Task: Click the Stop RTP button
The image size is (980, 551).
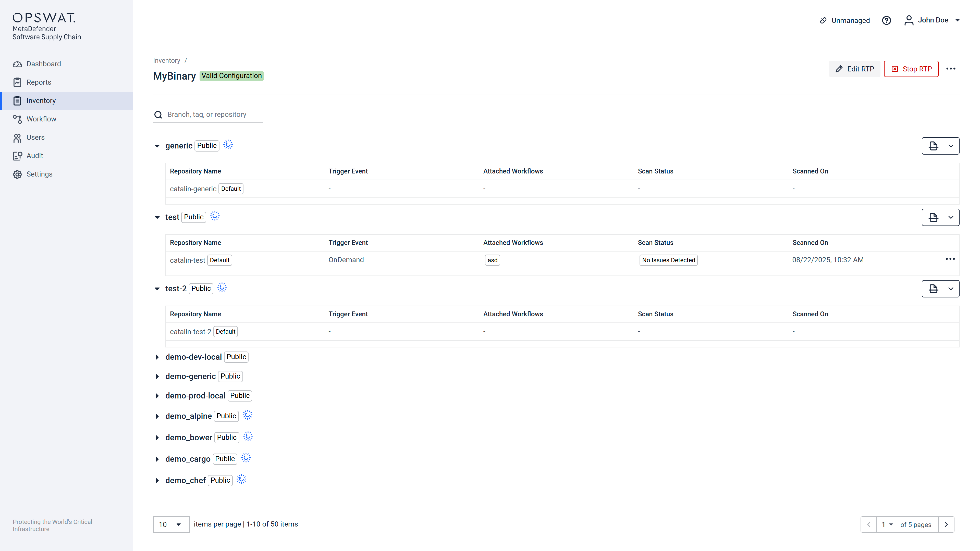Action: pyautogui.click(x=911, y=69)
